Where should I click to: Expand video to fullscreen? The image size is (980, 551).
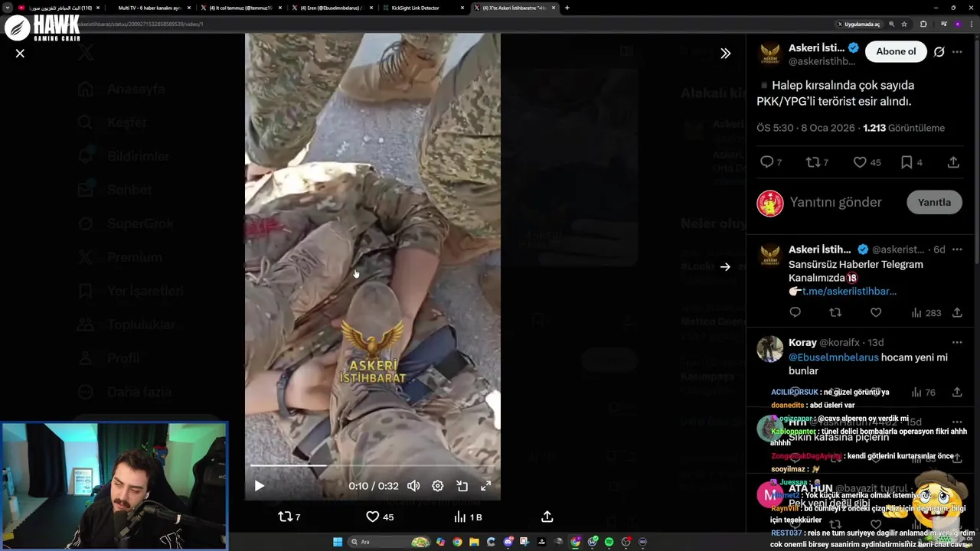[x=485, y=486]
